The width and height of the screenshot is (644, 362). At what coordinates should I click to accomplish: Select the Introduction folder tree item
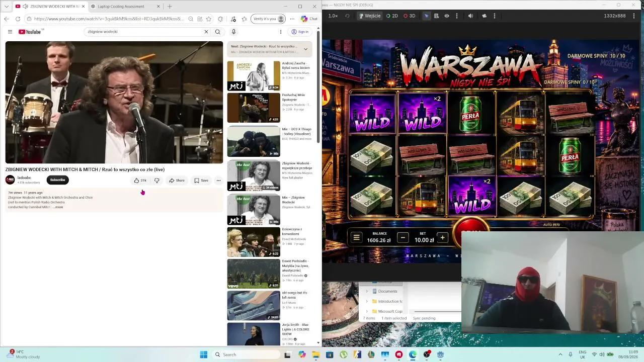tap(387, 301)
